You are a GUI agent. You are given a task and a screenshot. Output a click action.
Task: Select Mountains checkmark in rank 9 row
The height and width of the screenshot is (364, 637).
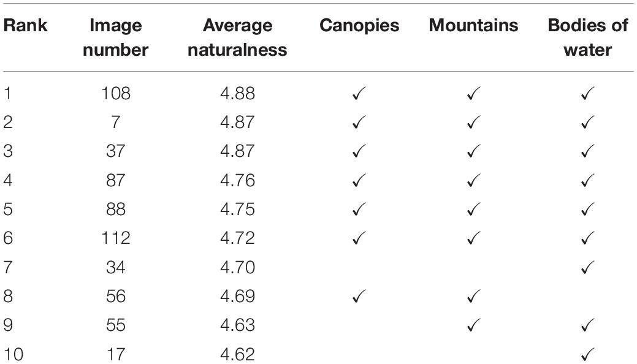click(473, 325)
